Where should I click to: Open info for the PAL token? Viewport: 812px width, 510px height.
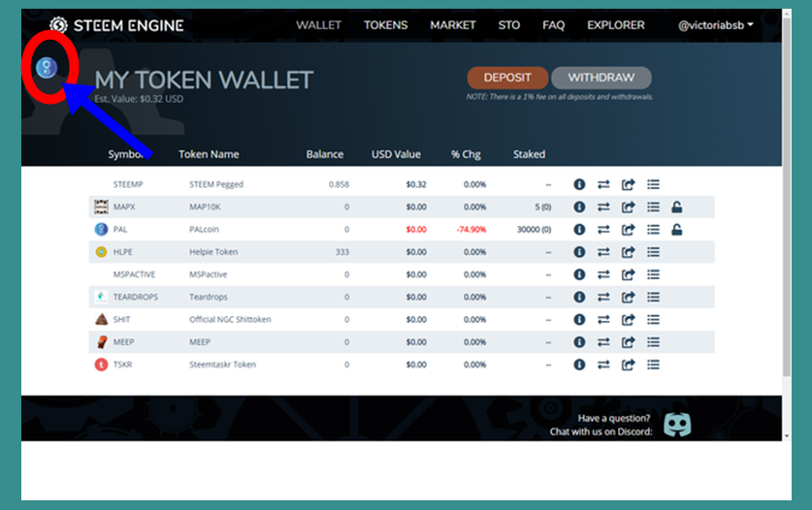pos(579,230)
